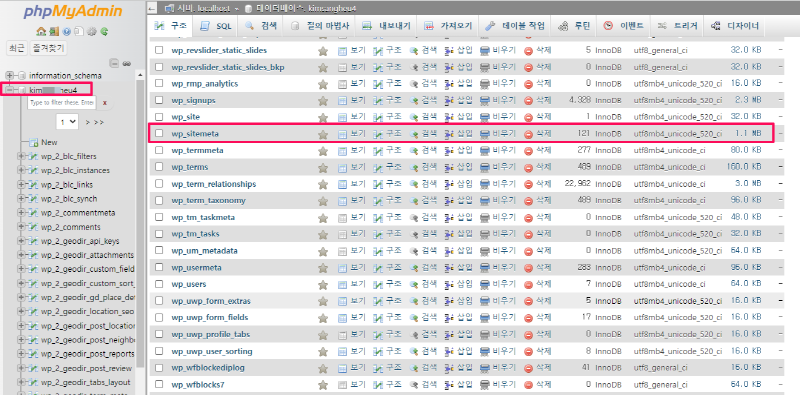Click the structure icon for wp_tm_tasks row
This screenshot has width=800, height=395.
378,234
